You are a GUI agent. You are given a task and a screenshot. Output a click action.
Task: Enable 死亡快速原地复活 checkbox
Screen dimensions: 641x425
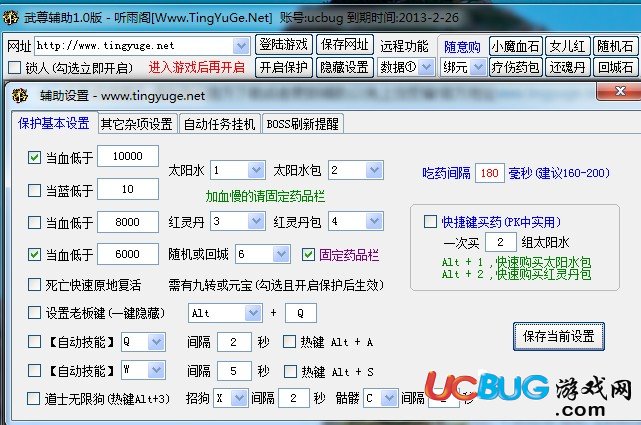coord(34,284)
